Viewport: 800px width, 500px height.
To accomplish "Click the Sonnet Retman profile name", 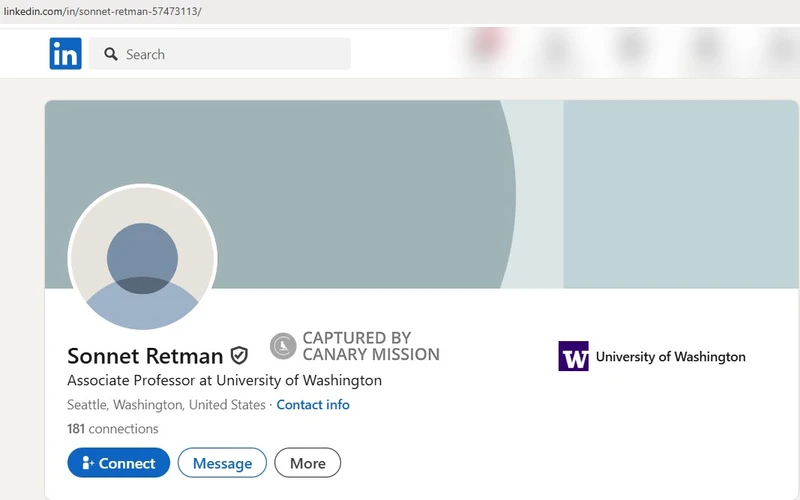I will tap(145, 356).
